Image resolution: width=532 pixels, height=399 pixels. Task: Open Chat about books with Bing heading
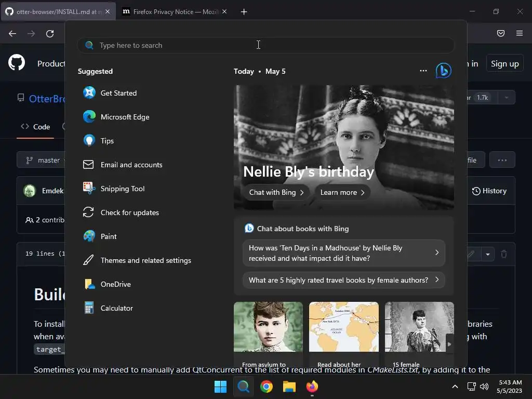303,229
